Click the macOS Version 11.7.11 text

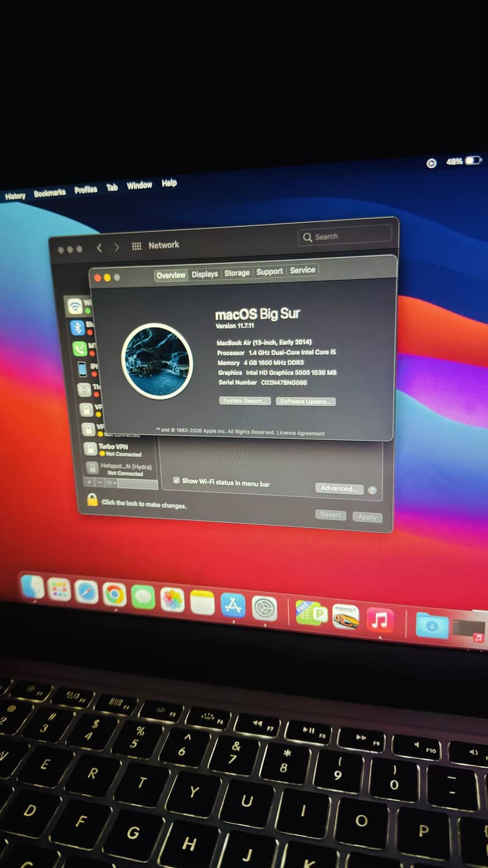[235, 326]
